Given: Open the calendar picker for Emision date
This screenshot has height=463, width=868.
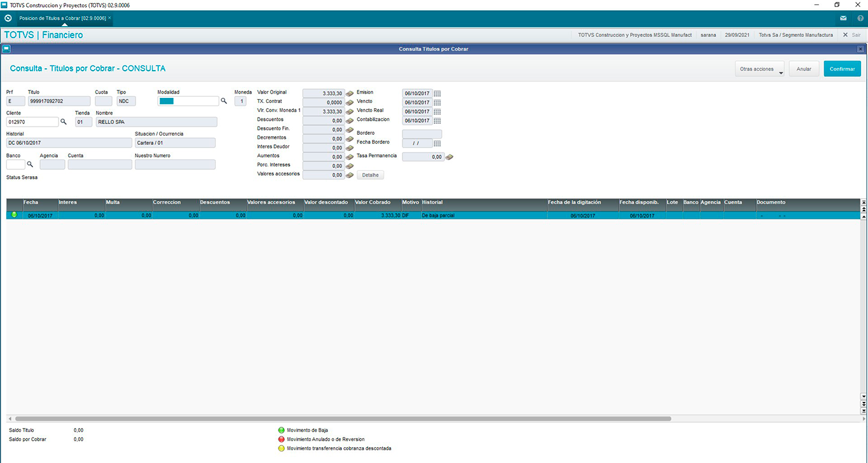Looking at the screenshot, I should click(437, 93).
